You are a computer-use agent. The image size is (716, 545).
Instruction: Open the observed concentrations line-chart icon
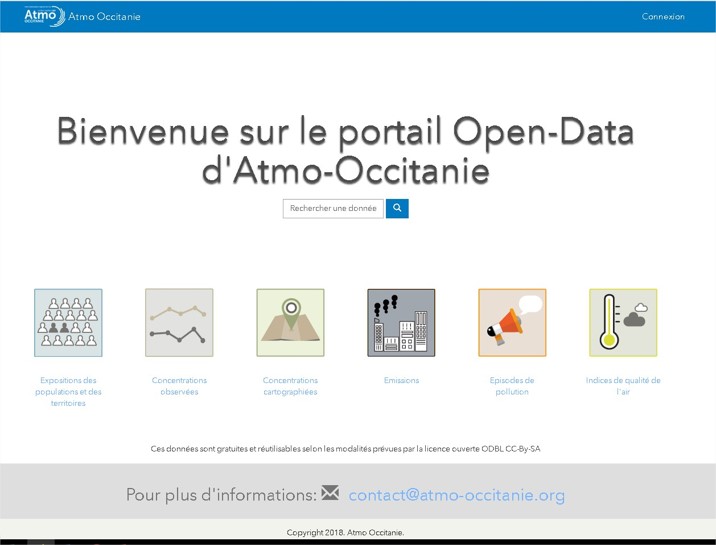pos(179,323)
